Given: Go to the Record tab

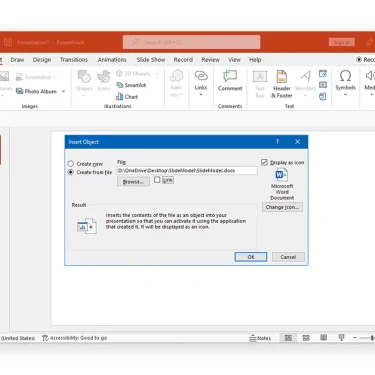Looking at the screenshot, I should click(183, 60).
